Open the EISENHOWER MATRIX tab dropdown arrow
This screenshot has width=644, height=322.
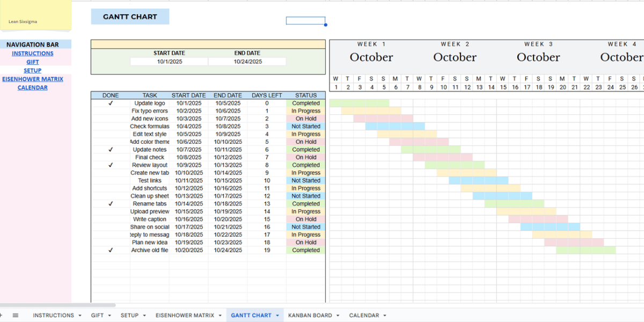tap(221, 315)
